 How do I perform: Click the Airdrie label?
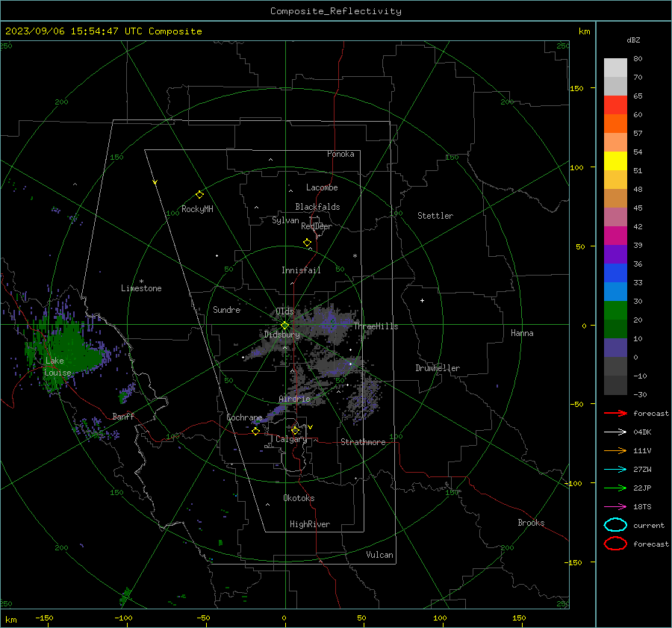coord(294,399)
